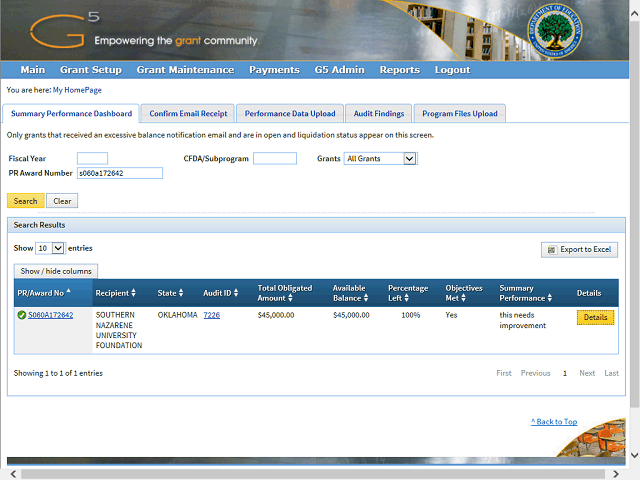Click the scroll right arrow of horizontal scrollbar

coord(616,474)
